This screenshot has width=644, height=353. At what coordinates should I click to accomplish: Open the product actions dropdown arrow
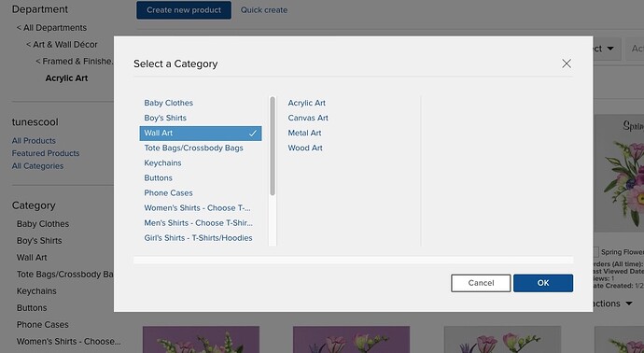629,304
